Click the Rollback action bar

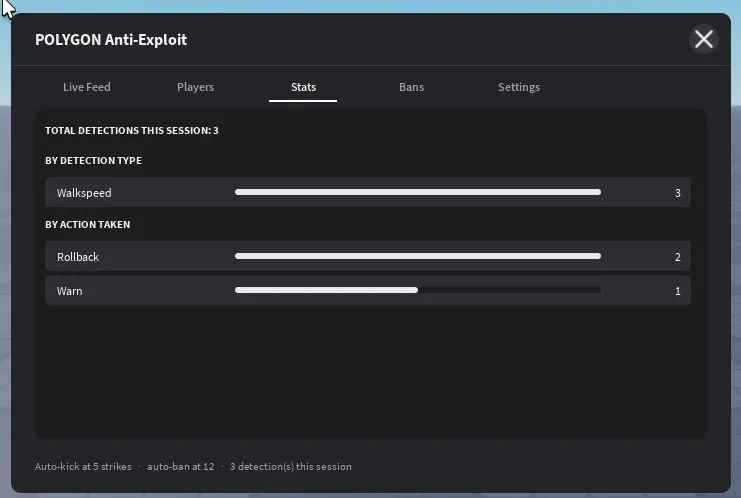pos(418,256)
